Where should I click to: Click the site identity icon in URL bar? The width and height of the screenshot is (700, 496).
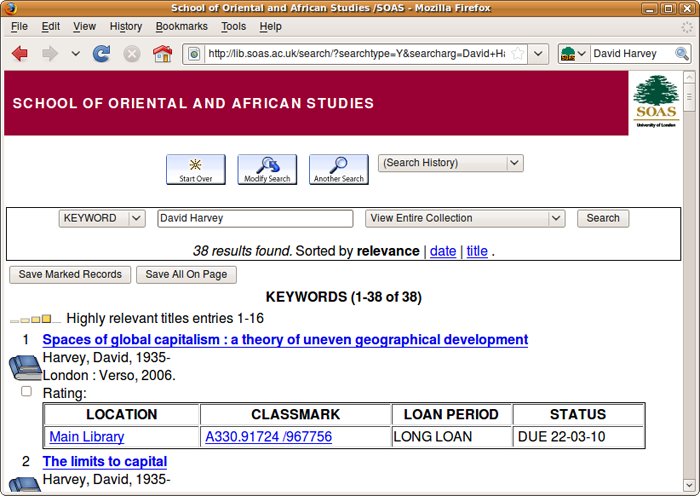pos(194,54)
